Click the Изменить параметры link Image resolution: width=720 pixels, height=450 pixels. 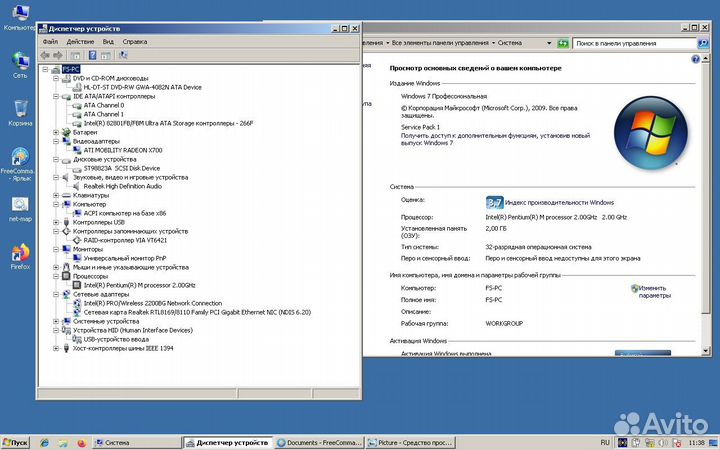coord(654,291)
